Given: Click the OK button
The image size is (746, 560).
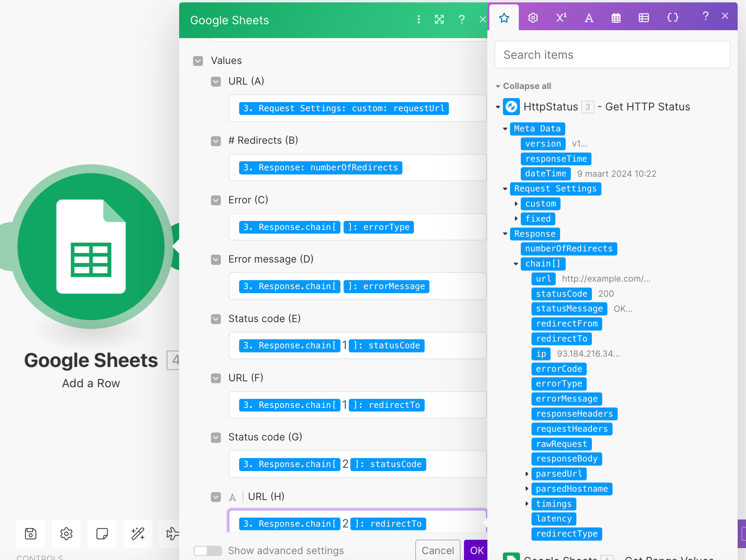Looking at the screenshot, I should [x=476, y=550].
